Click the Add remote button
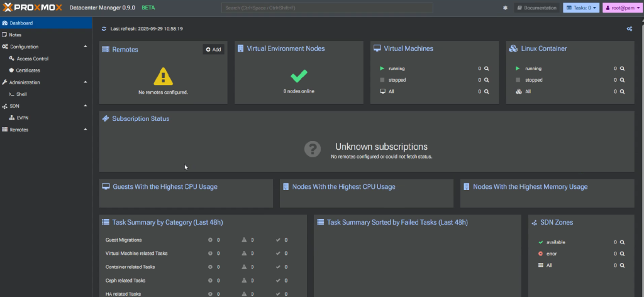 [213, 50]
